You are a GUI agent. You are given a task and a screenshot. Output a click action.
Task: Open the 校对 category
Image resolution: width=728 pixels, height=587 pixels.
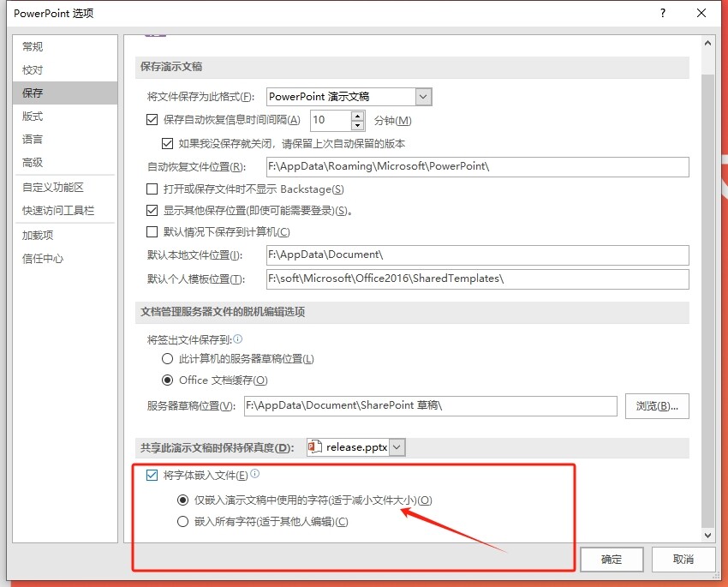coord(65,69)
